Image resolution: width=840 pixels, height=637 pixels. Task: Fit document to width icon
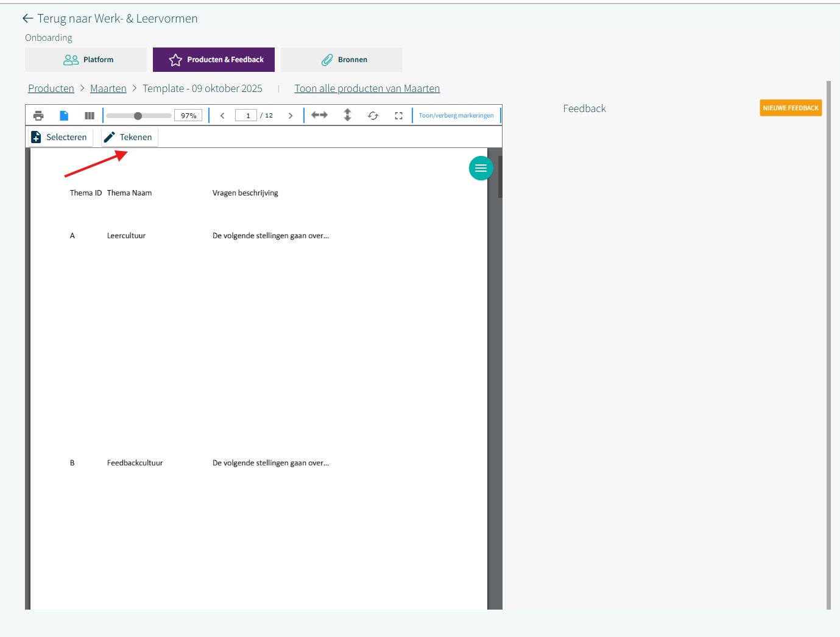click(x=319, y=115)
